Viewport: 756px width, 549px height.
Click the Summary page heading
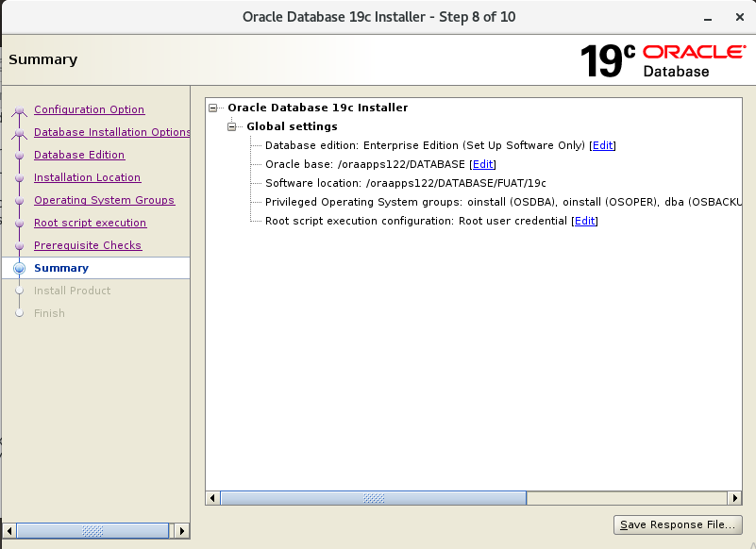pyautogui.click(x=42, y=59)
